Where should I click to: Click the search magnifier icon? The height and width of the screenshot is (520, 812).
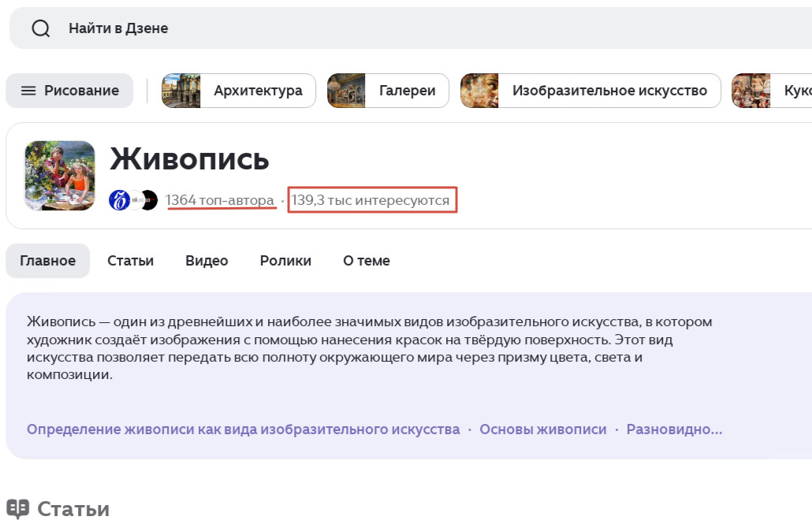pos(39,28)
